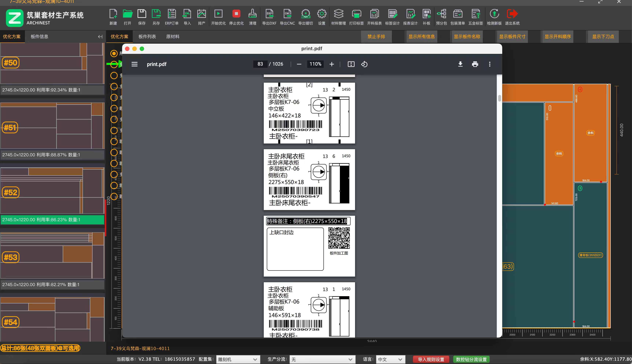Switch to the 板件信息 tab
Viewport: 632px width, 364px height.
pos(39,37)
